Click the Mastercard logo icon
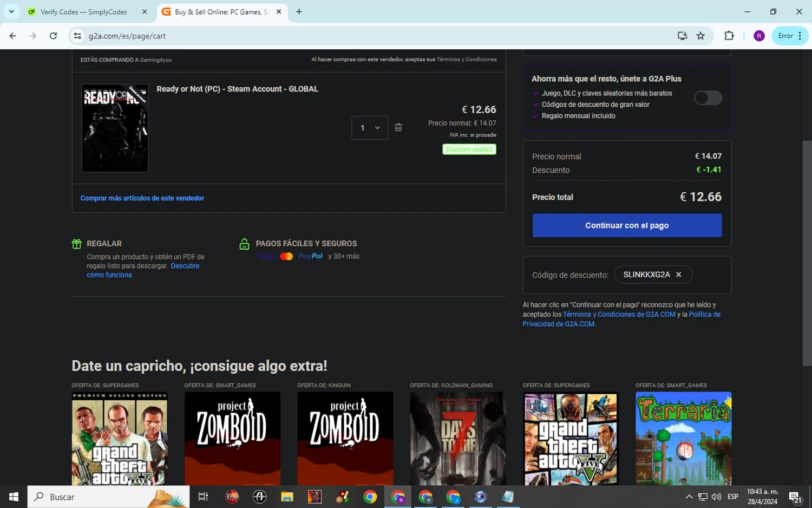812x508 pixels. click(x=286, y=256)
